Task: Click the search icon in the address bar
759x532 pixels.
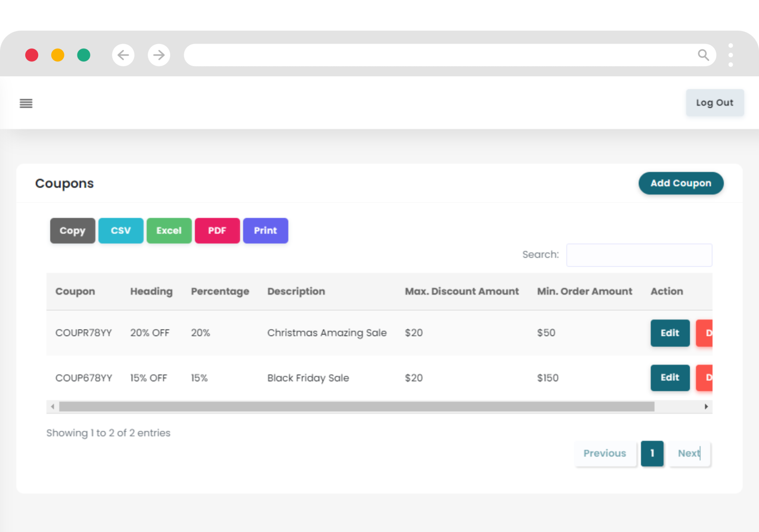Action: click(703, 55)
